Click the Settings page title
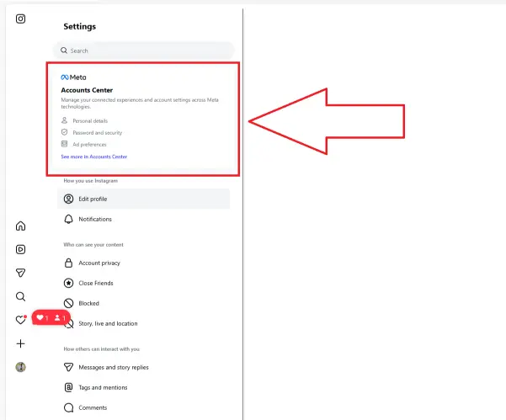506x420 pixels. pyautogui.click(x=79, y=26)
